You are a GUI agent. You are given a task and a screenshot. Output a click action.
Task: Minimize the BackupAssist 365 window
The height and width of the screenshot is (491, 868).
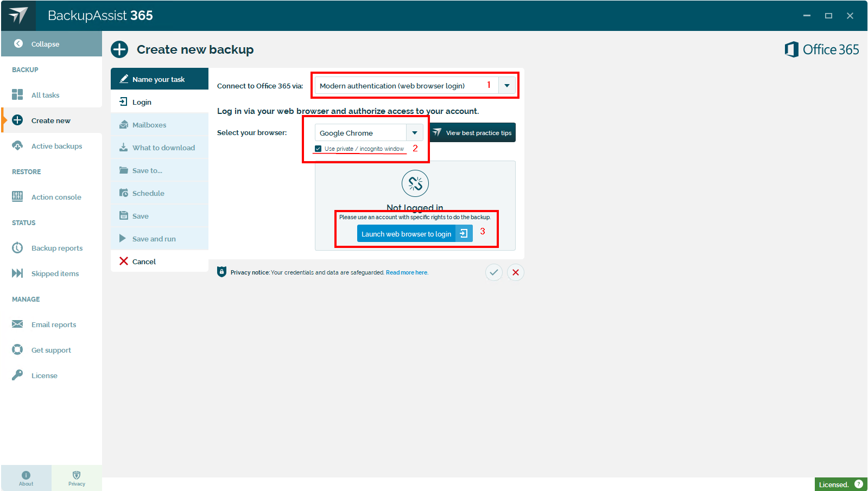click(807, 16)
